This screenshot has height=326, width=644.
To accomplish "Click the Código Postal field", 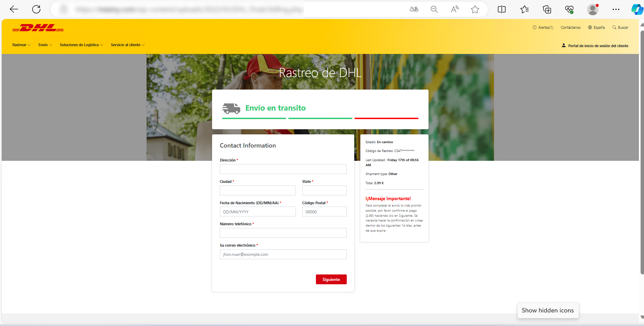I will tap(324, 212).
